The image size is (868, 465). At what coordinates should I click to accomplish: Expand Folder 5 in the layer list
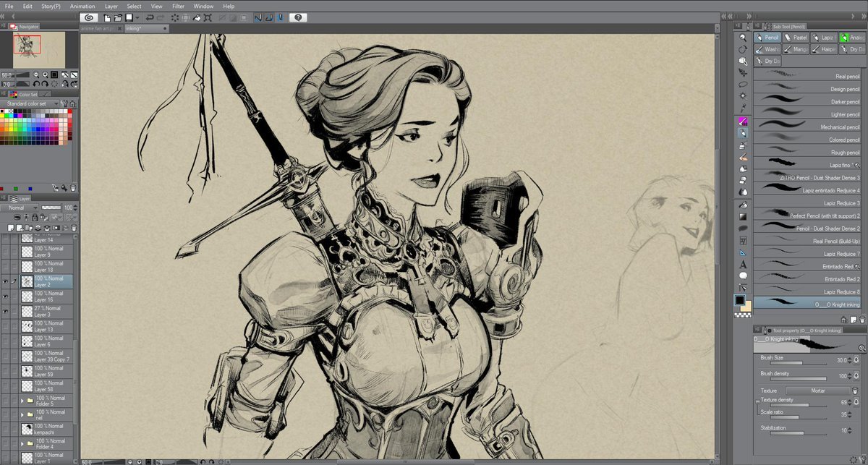pyautogui.click(x=22, y=399)
